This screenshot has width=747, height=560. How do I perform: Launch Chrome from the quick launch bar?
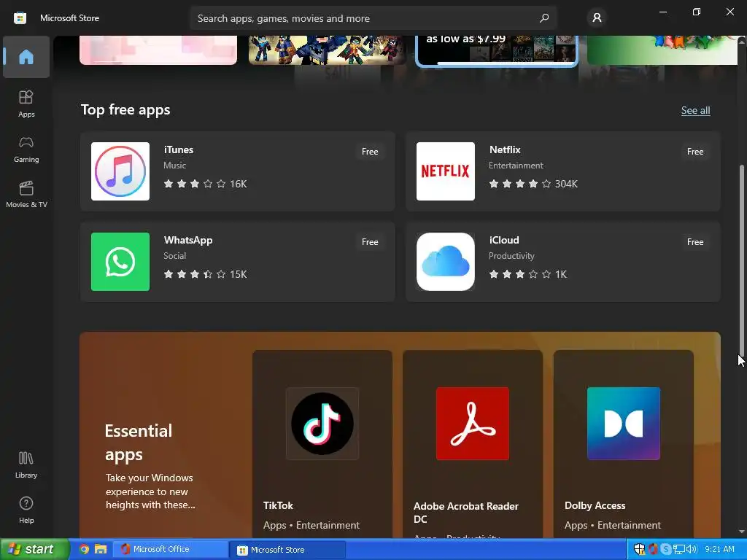pos(84,550)
